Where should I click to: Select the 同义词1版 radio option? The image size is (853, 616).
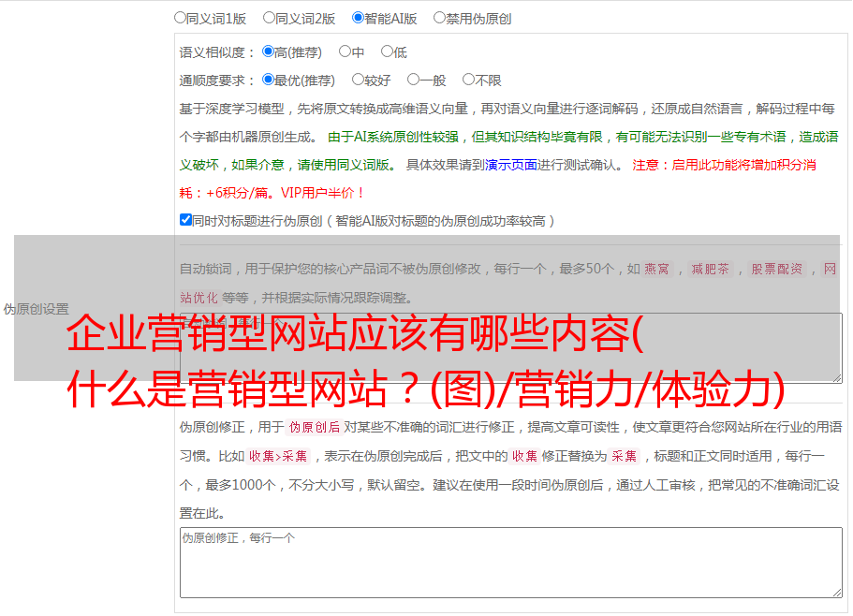click(x=181, y=18)
